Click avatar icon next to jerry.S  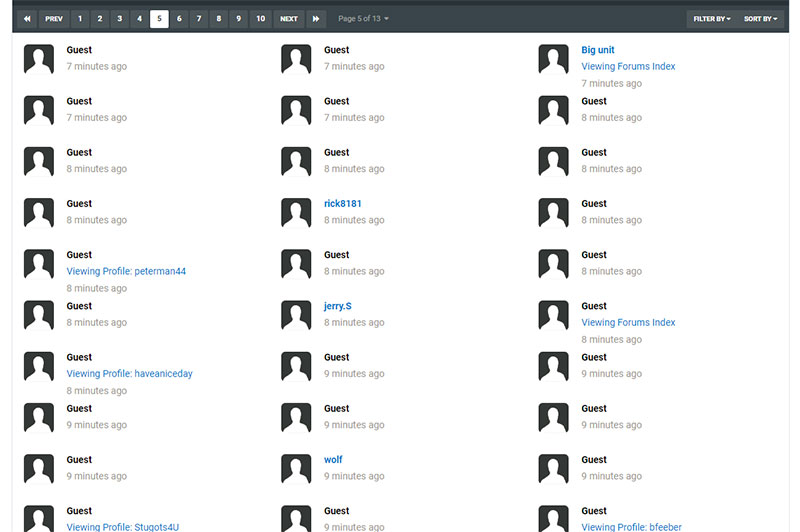coord(296,315)
